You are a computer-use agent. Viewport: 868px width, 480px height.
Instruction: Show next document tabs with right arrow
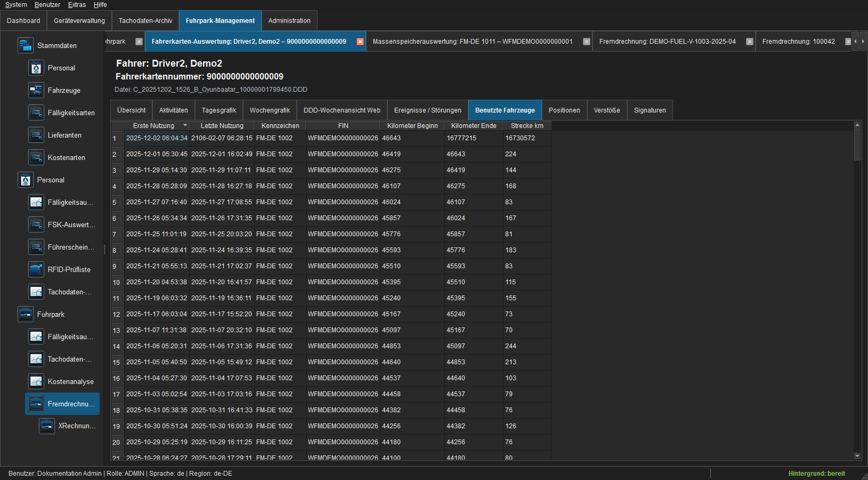coord(863,41)
